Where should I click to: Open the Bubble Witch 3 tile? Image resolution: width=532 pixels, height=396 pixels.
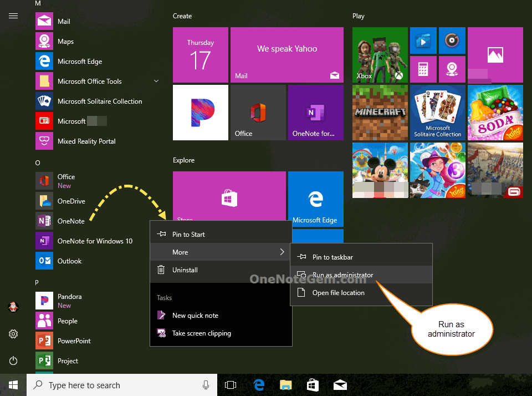[x=437, y=170]
